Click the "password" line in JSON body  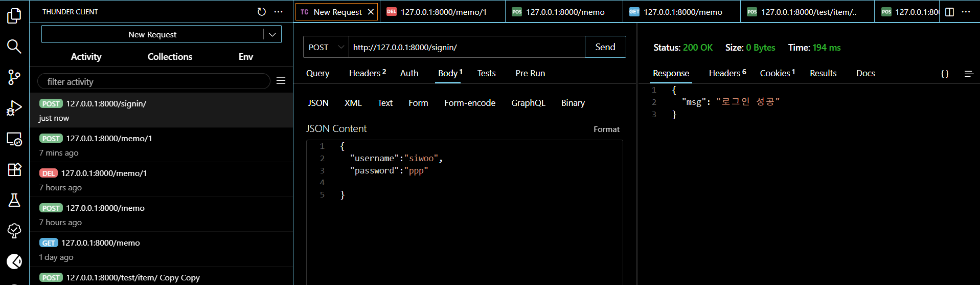pyautogui.click(x=389, y=170)
